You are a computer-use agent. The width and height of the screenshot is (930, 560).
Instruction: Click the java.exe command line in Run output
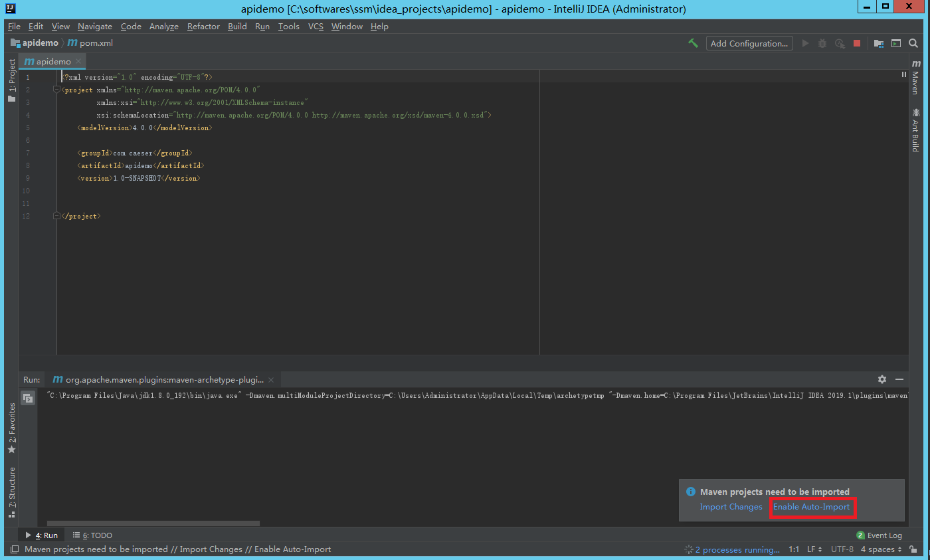(x=476, y=396)
